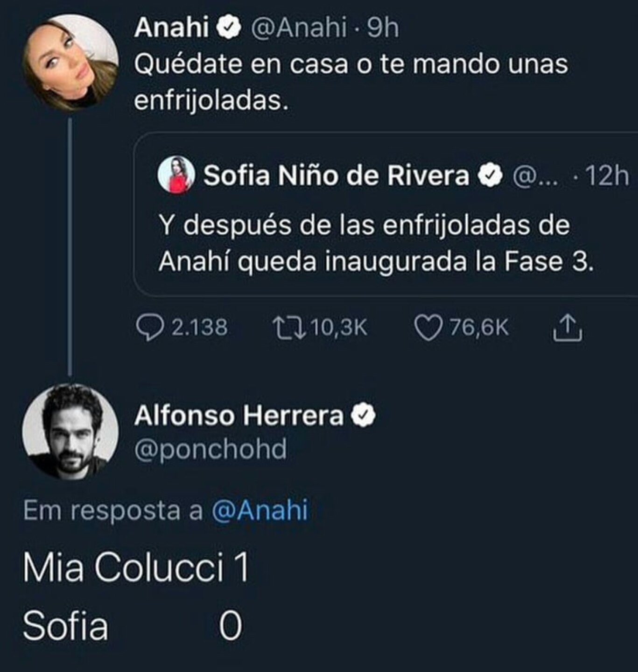Click Alfonso Herrera's verified badge
Screen dimensions: 638x672
(x=364, y=415)
